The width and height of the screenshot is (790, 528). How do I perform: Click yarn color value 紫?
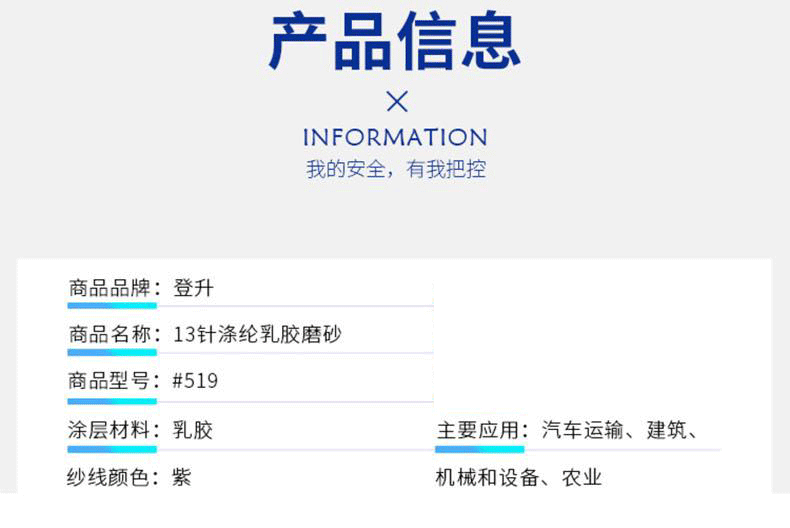point(181,477)
